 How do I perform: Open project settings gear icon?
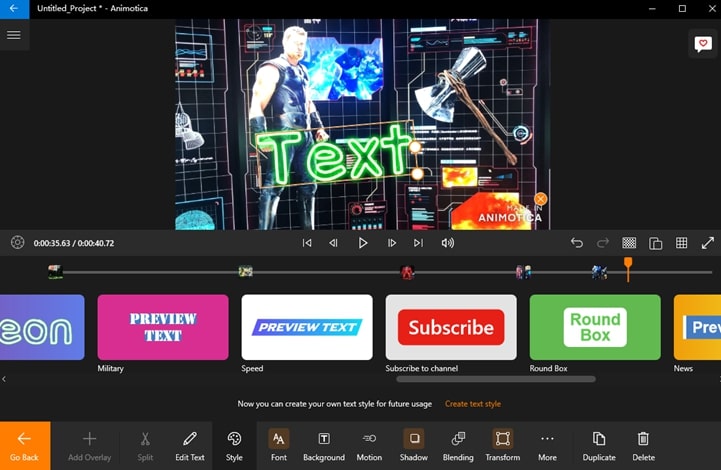pos(17,242)
